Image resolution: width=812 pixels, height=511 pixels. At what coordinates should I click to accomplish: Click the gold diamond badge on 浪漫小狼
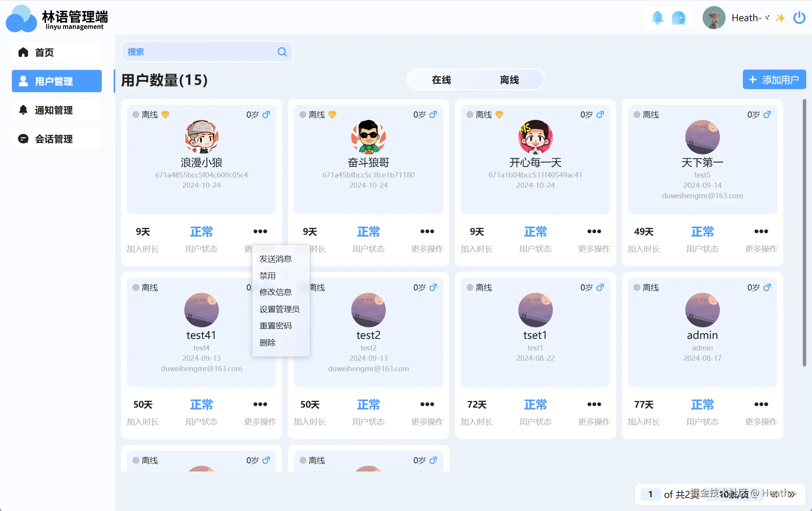165,114
